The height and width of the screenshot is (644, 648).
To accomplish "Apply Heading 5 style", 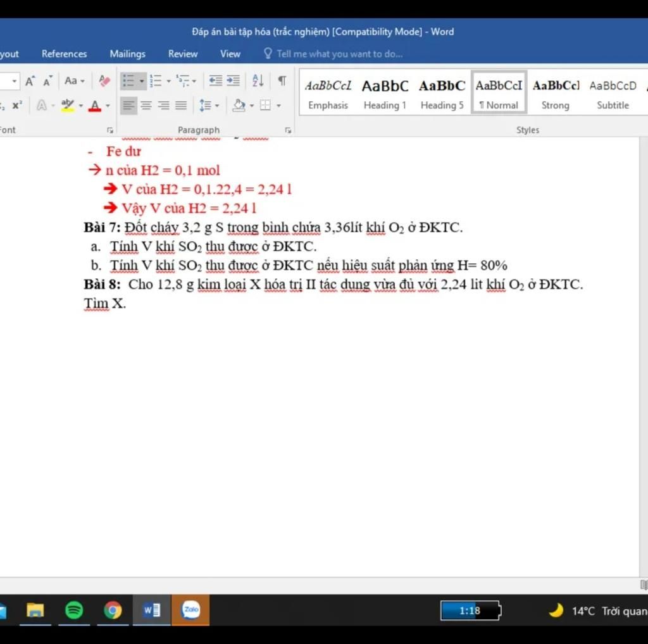I will point(442,94).
